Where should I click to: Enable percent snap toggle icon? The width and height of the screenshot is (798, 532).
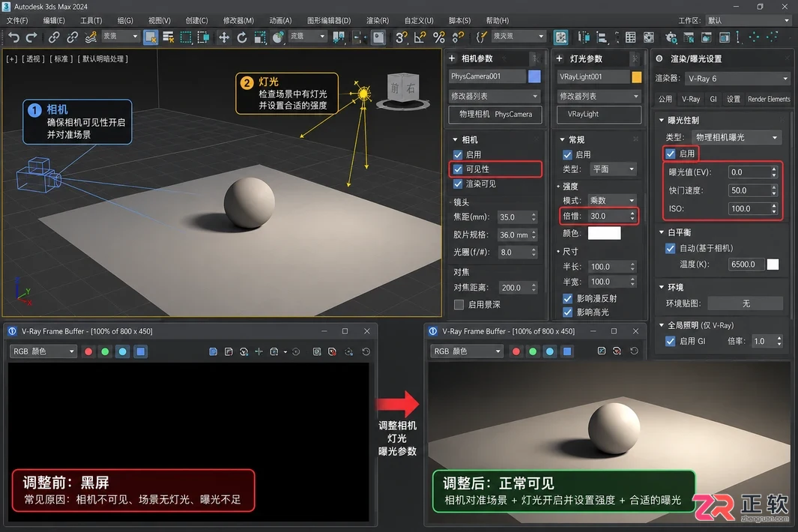tap(438, 37)
